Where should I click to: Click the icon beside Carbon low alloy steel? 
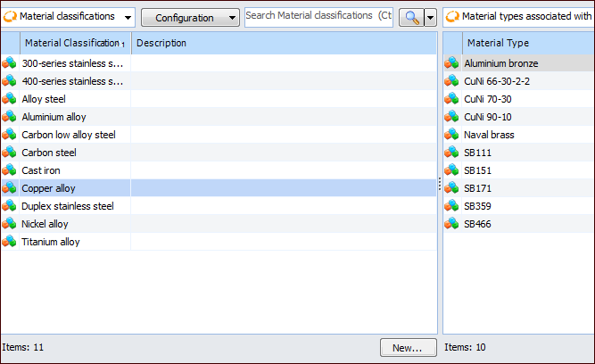9,135
